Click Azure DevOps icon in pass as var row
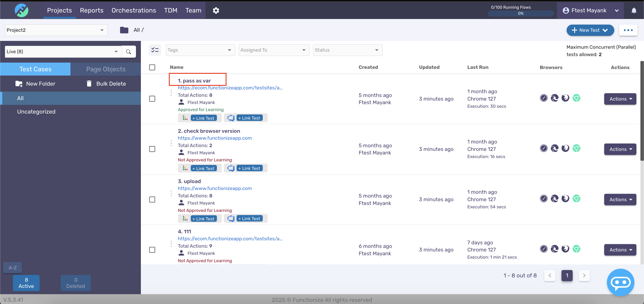Screen dimensions: 644x304 click(231, 118)
